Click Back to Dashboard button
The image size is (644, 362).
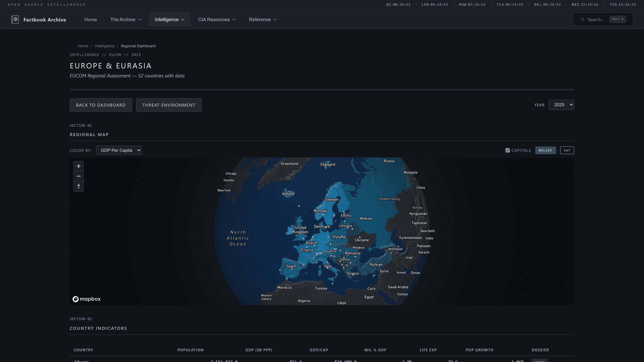tap(101, 105)
